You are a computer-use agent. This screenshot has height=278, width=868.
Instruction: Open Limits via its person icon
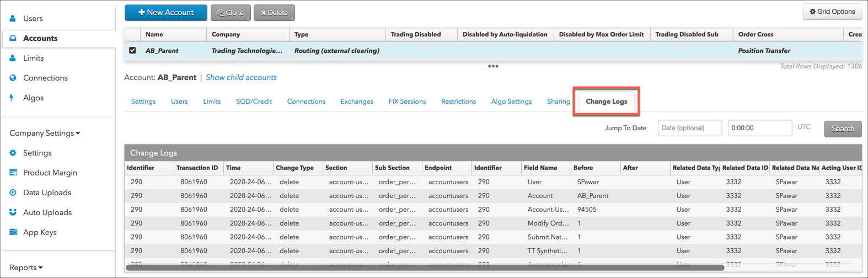(13, 58)
